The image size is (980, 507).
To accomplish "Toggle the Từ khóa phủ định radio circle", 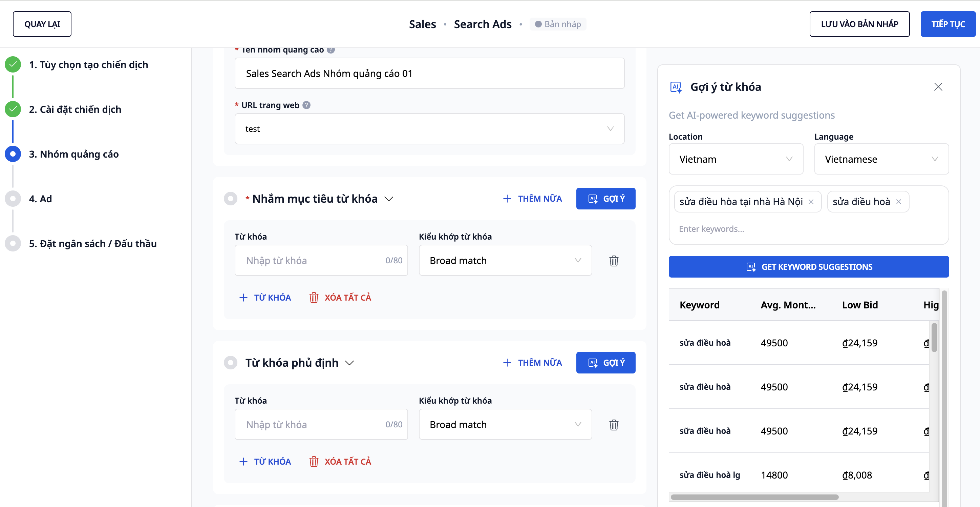I will pos(231,363).
